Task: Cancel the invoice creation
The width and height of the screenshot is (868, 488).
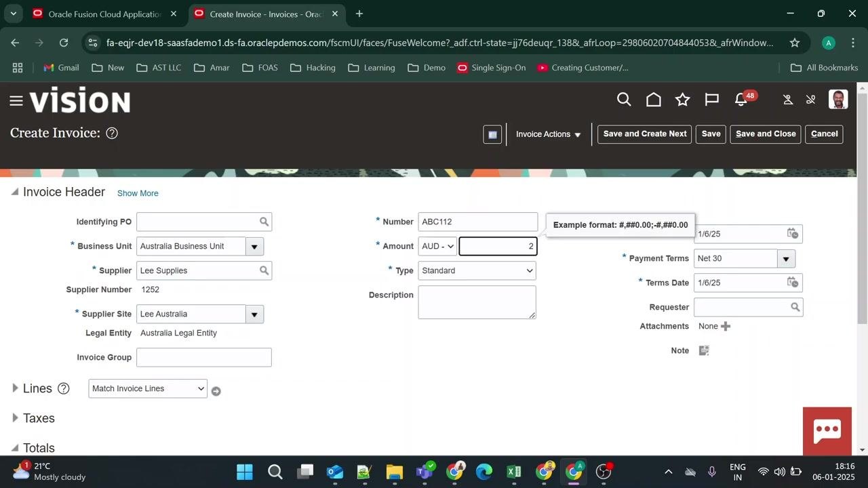Action: coord(825,134)
